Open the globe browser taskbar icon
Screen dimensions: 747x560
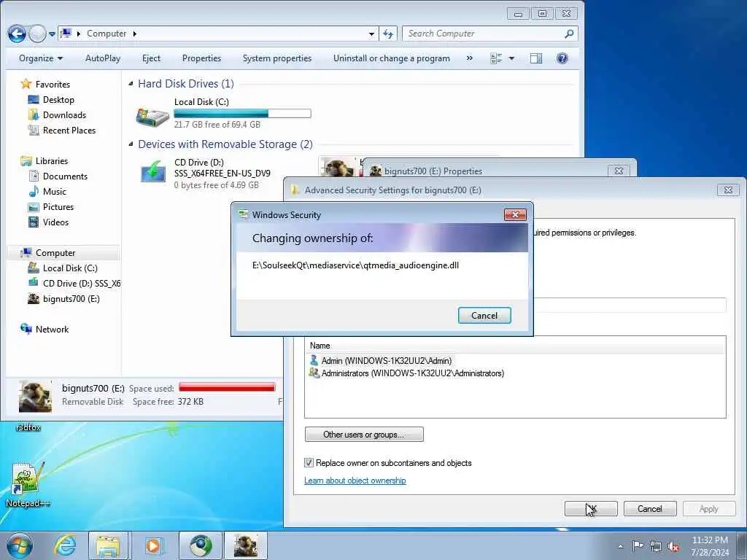(x=200, y=545)
